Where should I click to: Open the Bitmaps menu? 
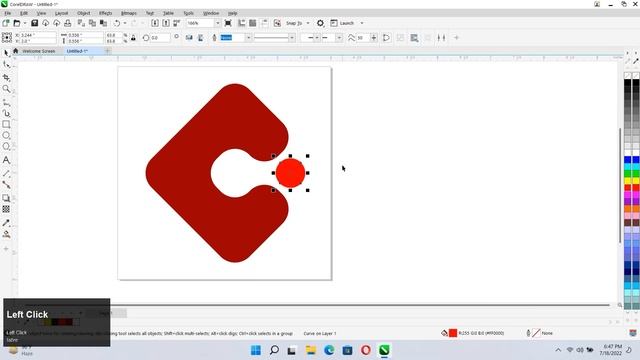coord(129,13)
